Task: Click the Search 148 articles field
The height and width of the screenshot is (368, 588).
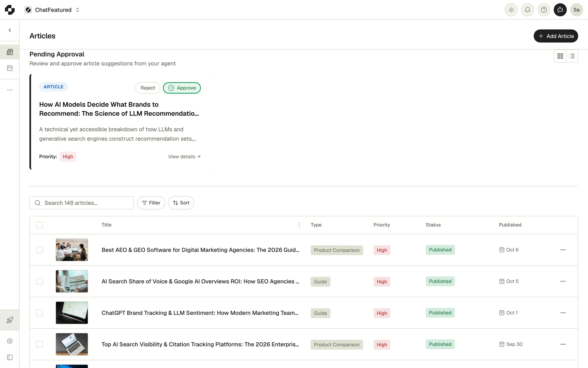Action: 82,203
